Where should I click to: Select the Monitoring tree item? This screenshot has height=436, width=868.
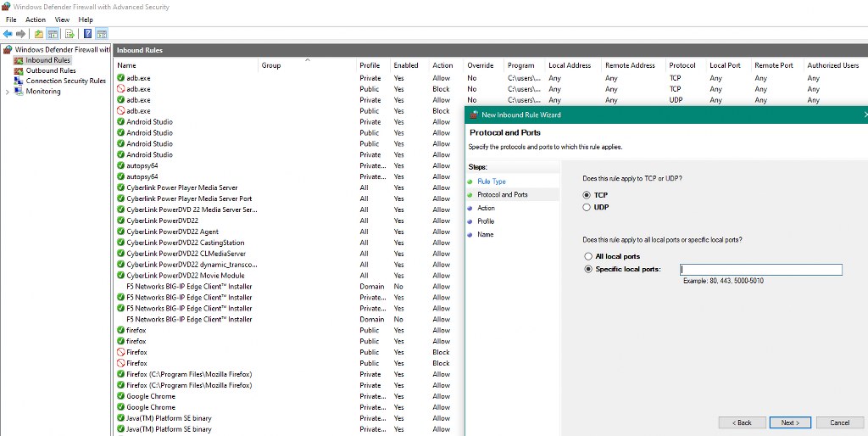[43, 92]
